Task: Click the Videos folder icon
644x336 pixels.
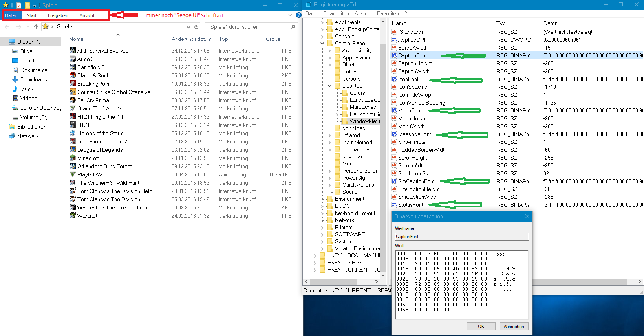Action: tap(15, 98)
